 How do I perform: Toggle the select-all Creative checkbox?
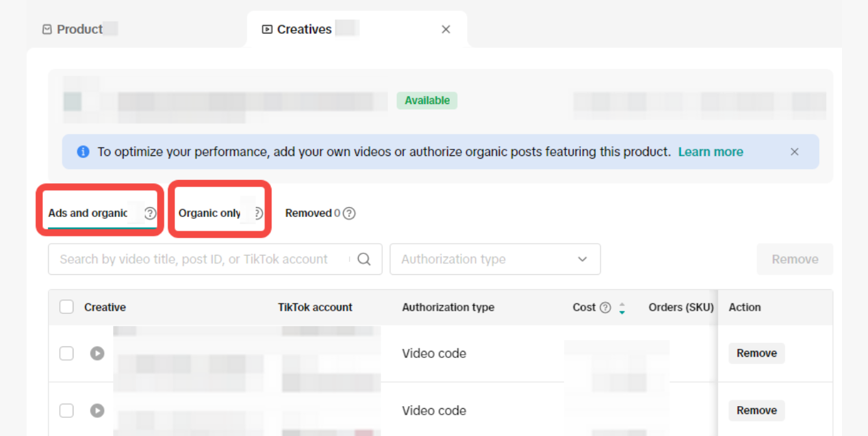point(66,307)
